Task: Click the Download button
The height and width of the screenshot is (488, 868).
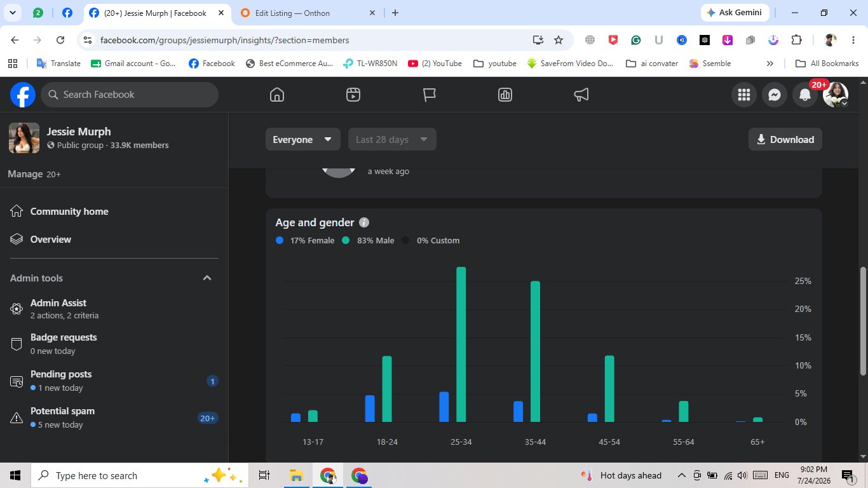Action: pos(785,140)
